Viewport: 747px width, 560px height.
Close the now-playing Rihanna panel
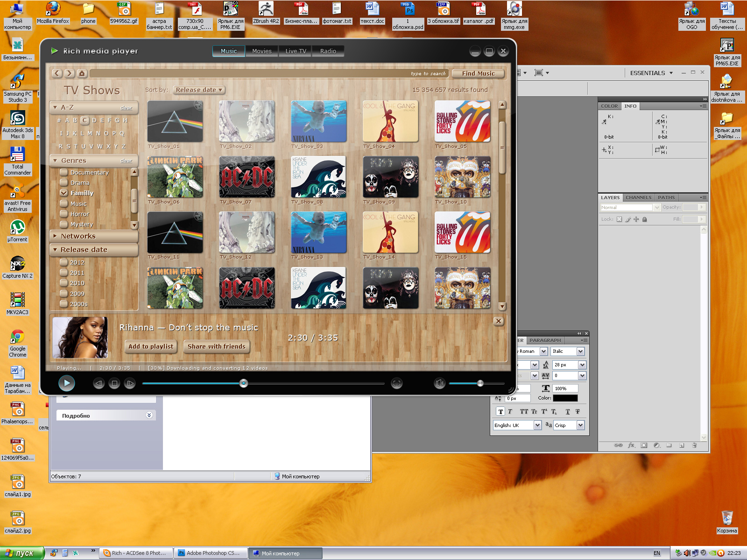499,321
